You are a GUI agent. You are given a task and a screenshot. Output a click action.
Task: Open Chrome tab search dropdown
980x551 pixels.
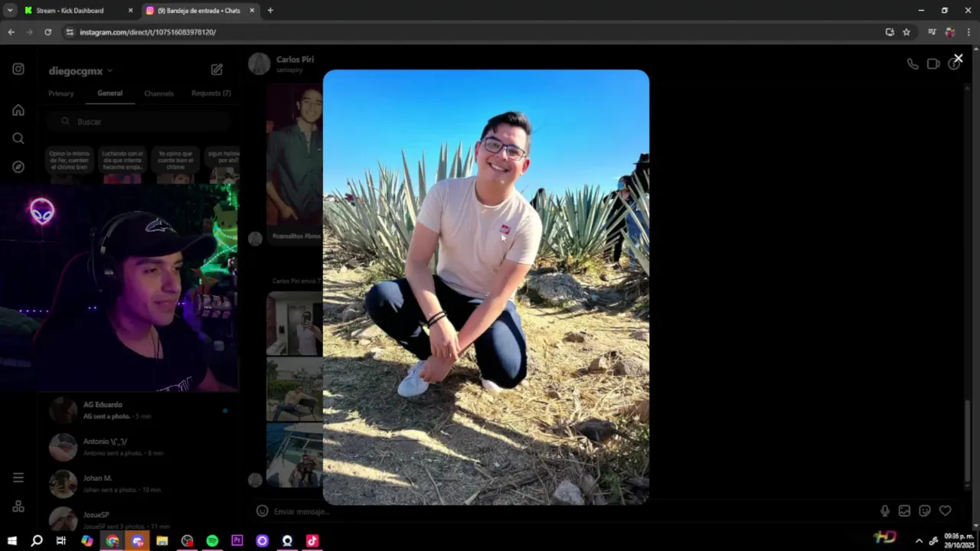coord(10,11)
